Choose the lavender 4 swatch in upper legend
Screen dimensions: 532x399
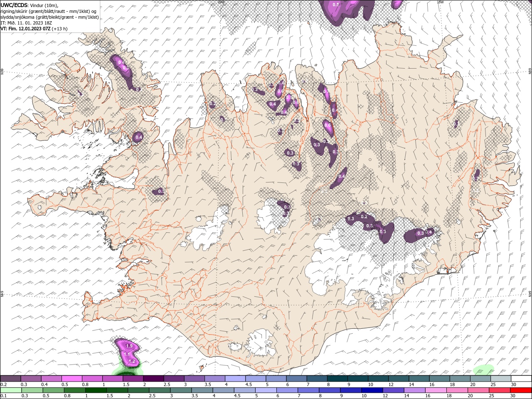(x=235, y=379)
